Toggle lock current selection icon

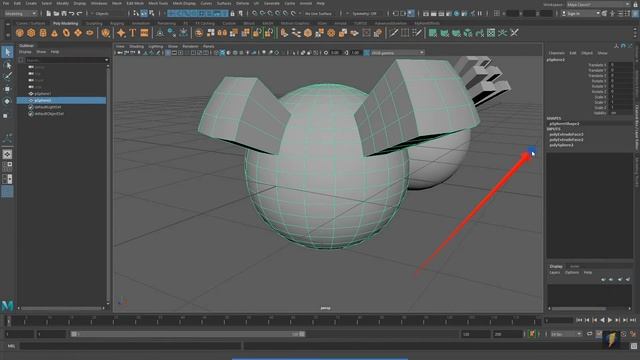tap(232, 13)
